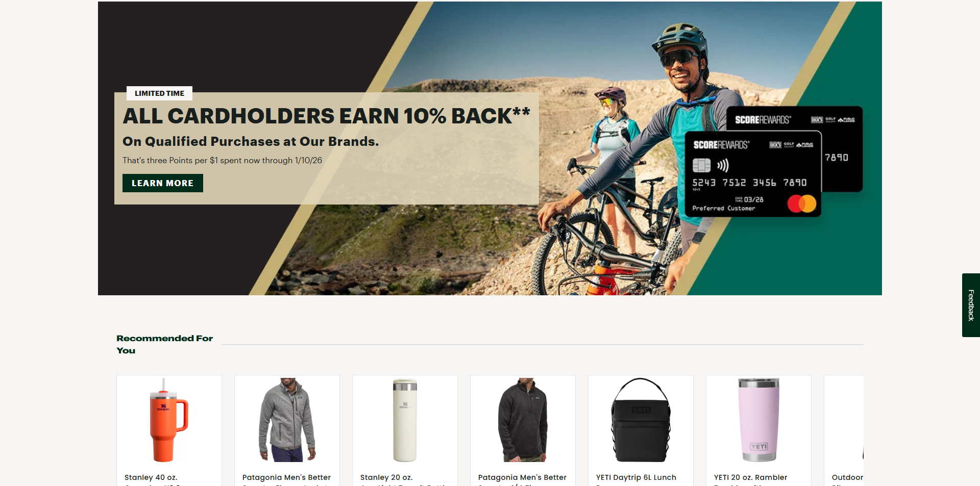The width and height of the screenshot is (980, 486).
Task: Click the second Patagonia Men's Better product title
Action: pos(522,477)
